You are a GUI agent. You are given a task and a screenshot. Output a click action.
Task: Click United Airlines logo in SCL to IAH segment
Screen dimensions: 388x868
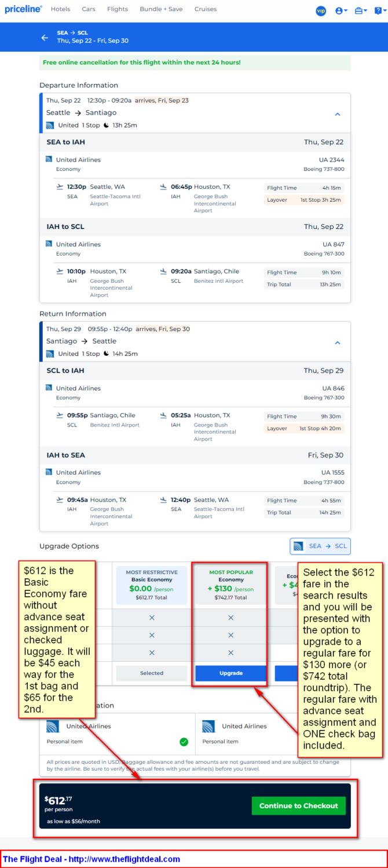coord(49,388)
